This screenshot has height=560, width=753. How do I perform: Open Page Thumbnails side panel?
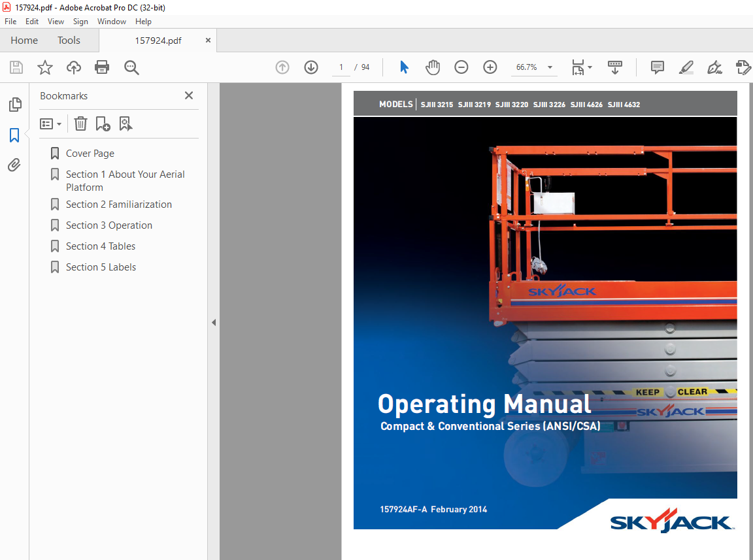point(15,104)
